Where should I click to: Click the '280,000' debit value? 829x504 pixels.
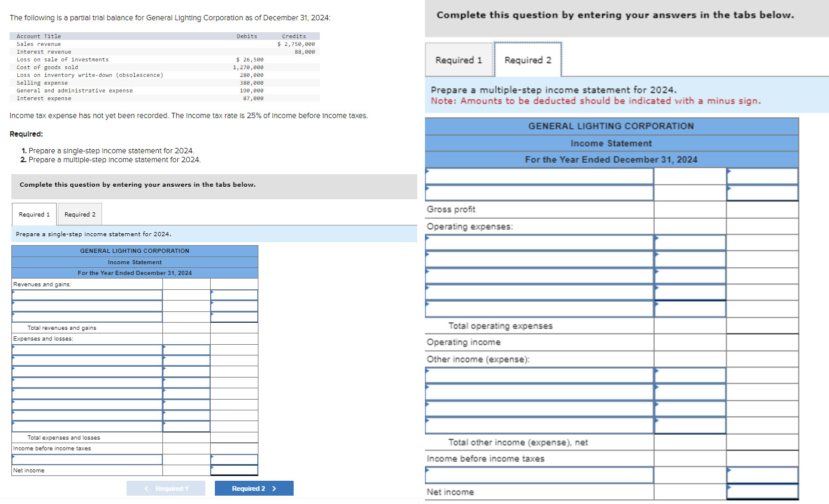(x=252, y=75)
